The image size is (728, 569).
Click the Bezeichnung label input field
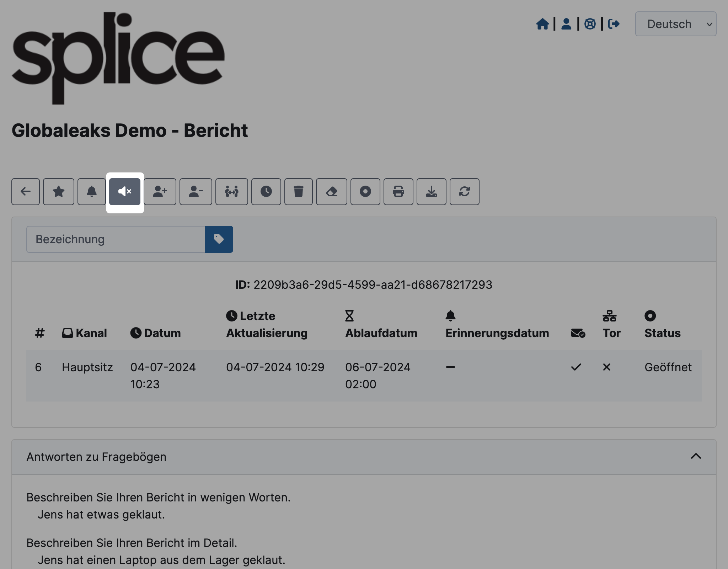116,239
